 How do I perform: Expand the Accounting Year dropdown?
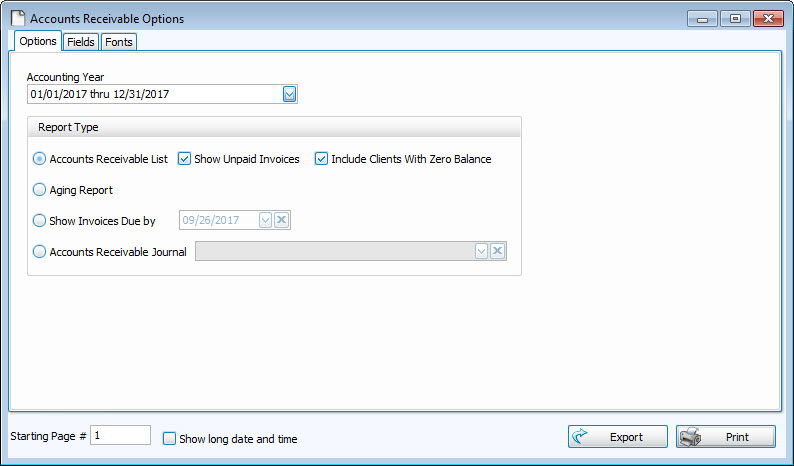289,94
